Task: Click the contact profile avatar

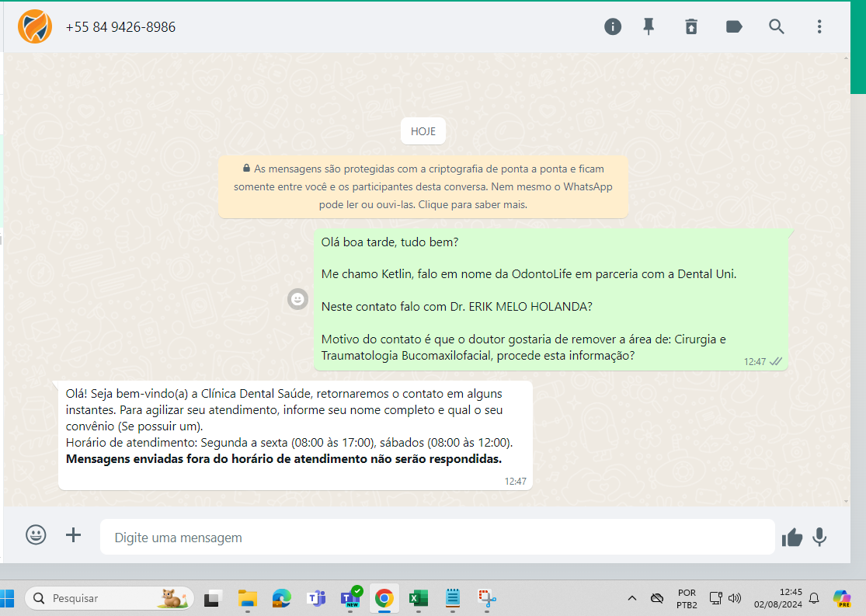Action: coord(35,26)
